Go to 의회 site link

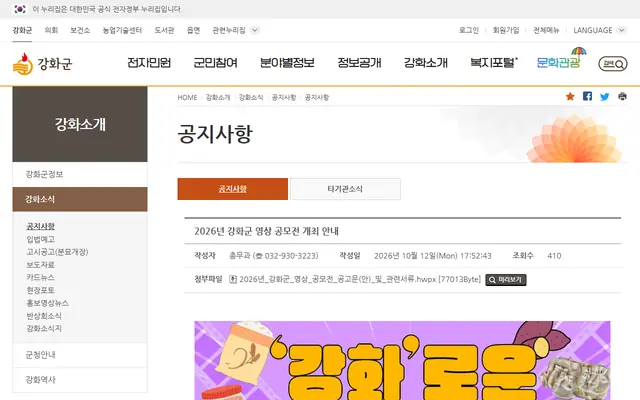51,30
